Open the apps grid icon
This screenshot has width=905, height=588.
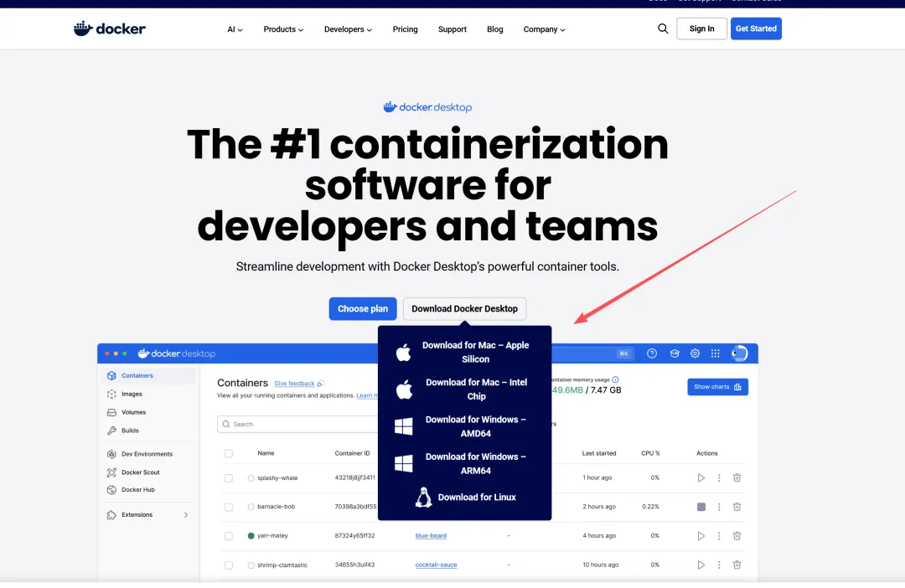click(715, 353)
